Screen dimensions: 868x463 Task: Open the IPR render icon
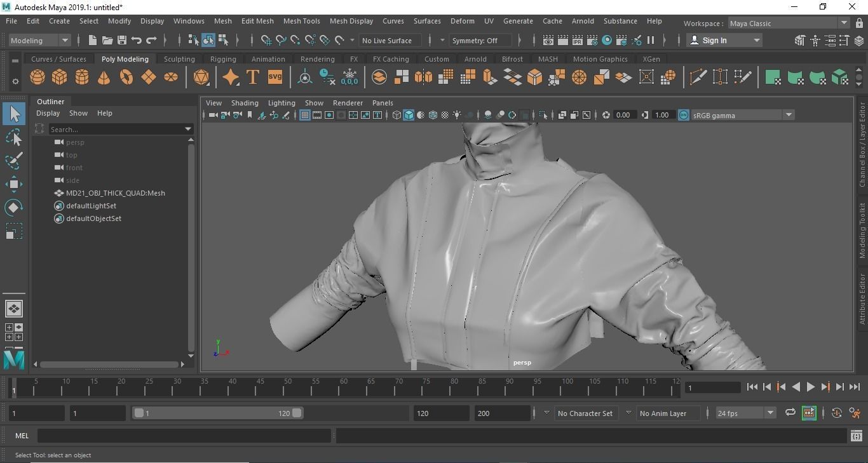tap(578, 41)
